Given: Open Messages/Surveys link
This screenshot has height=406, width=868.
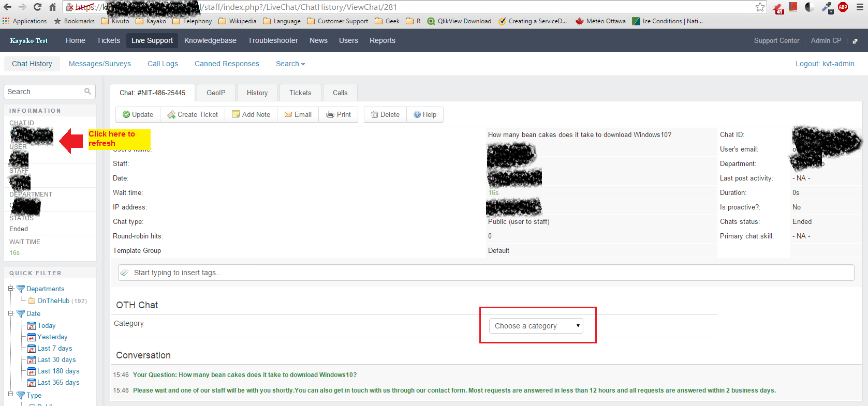Looking at the screenshot, I should tap(100, 64).
